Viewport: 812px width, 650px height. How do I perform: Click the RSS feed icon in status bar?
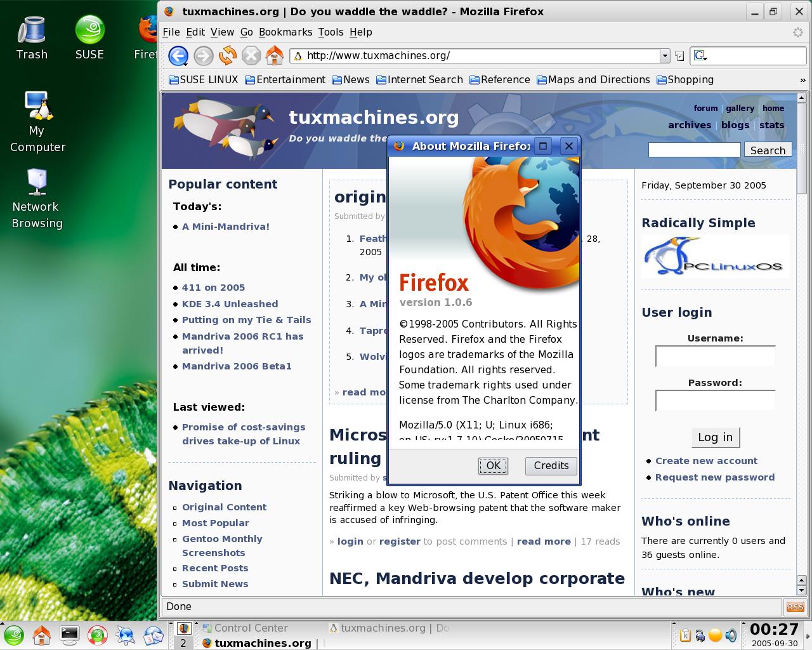coord(795,606)
